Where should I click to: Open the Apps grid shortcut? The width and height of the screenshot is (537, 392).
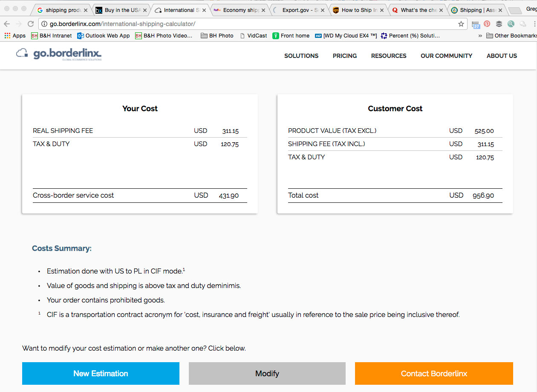pos(15,36)
